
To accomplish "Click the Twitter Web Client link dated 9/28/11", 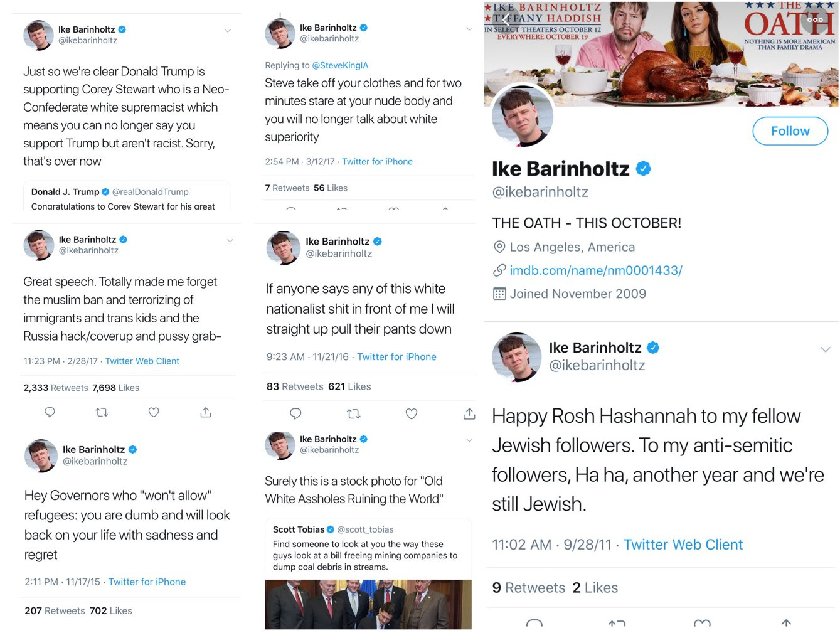I will [x=683, y=545].
